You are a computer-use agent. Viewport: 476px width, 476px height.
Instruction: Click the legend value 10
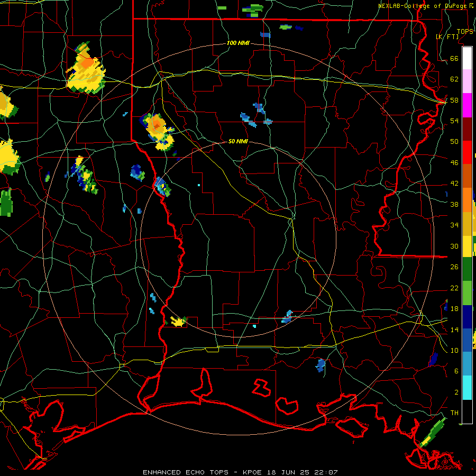[x=454, y=350]
